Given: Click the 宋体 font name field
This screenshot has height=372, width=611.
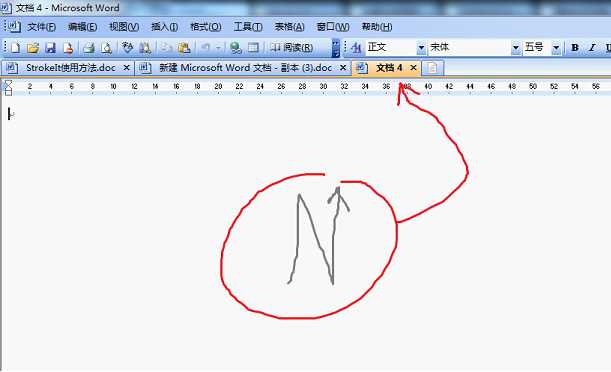Looking at the screenshot, I should (470, 48).
